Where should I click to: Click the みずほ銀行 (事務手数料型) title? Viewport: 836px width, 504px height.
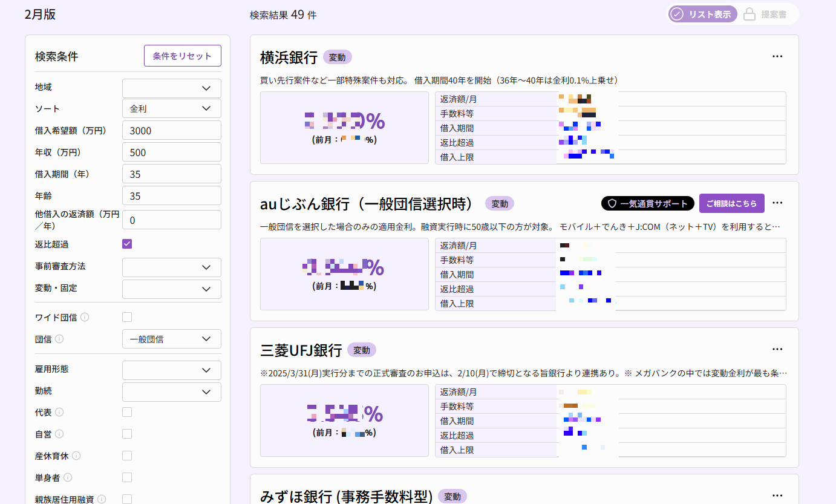pyautogui.click(x=346, y=497)
